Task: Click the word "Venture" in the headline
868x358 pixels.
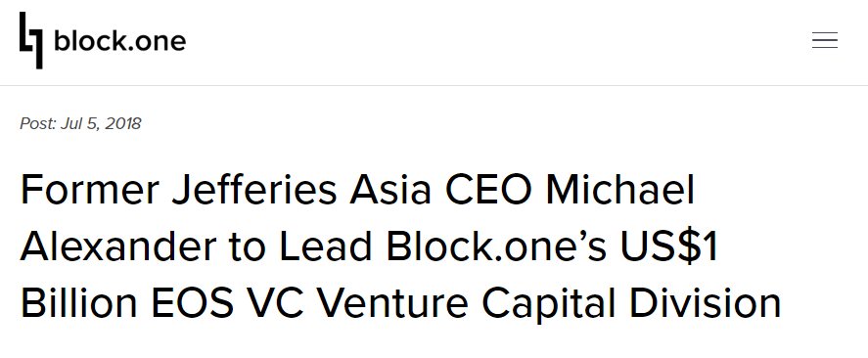Action: coord(392,303)
